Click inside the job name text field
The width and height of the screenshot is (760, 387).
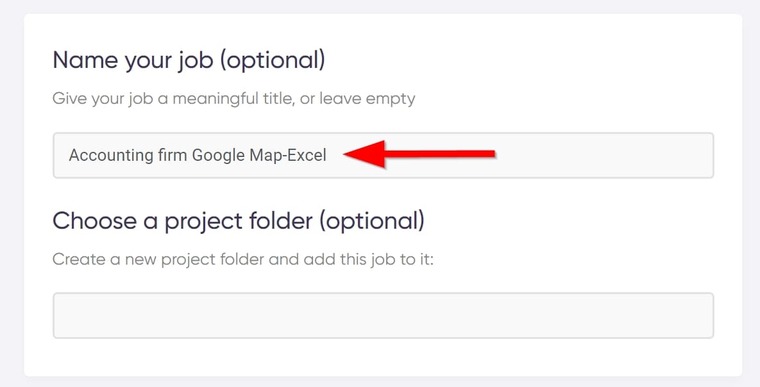(x=383, y=155)
